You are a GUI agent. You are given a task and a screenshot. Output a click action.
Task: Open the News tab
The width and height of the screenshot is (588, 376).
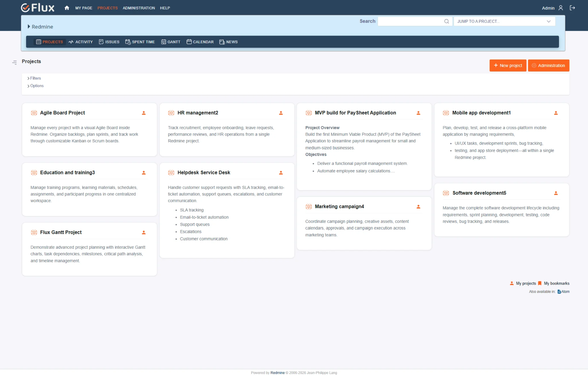[x=229, y=42]
